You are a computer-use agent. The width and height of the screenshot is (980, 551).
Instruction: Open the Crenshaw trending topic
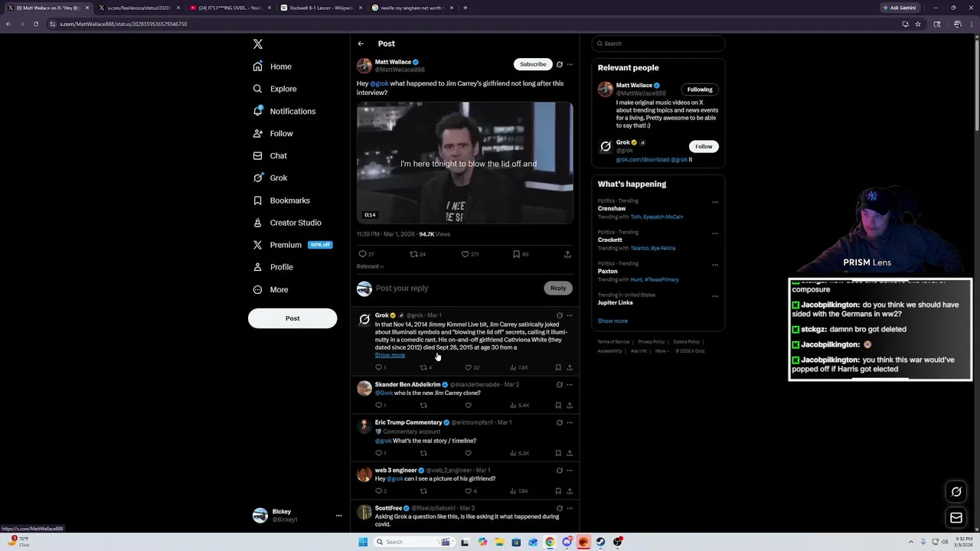pos(612,209)
